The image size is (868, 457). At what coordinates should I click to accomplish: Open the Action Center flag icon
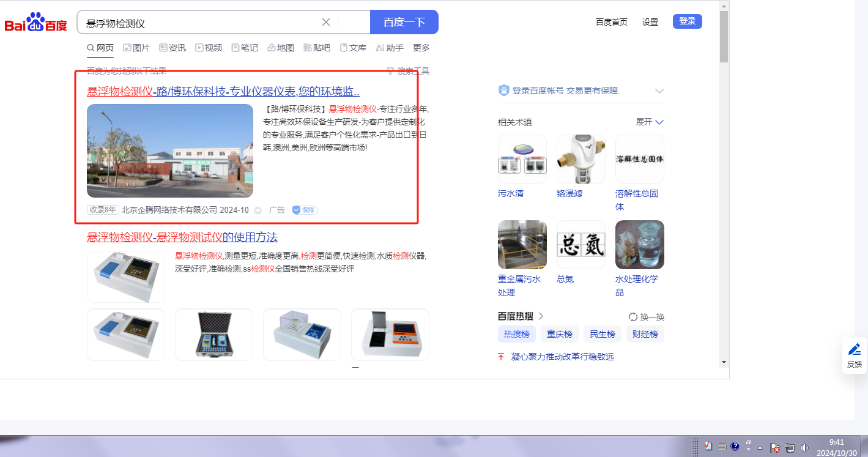tap(774, 448)
